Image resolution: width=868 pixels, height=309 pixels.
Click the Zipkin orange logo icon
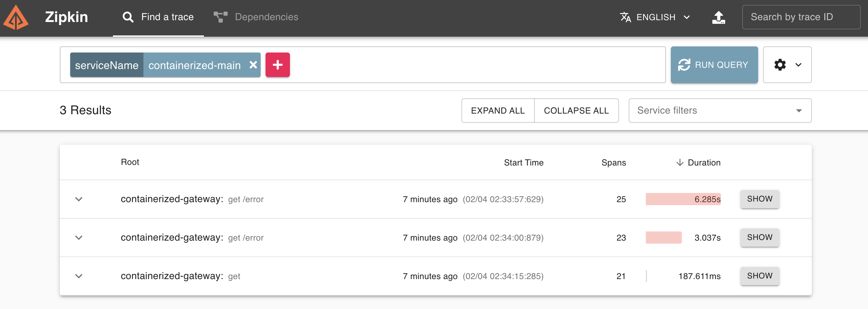pos(16,17)
